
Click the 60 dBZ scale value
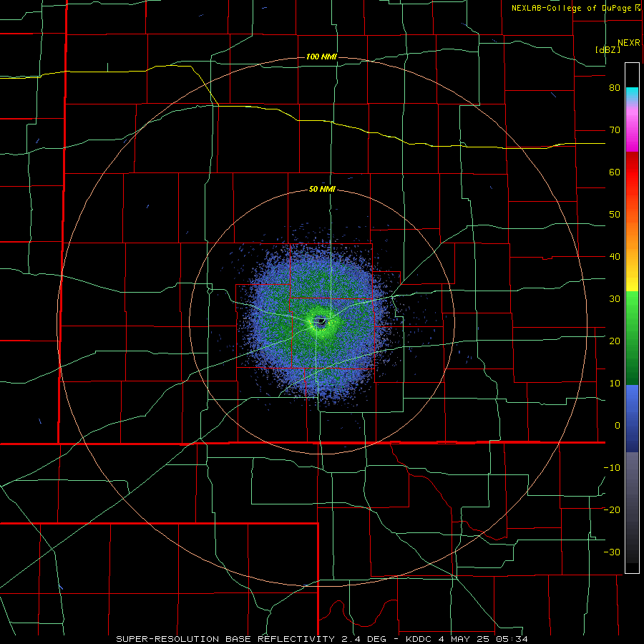click(615, 172)
